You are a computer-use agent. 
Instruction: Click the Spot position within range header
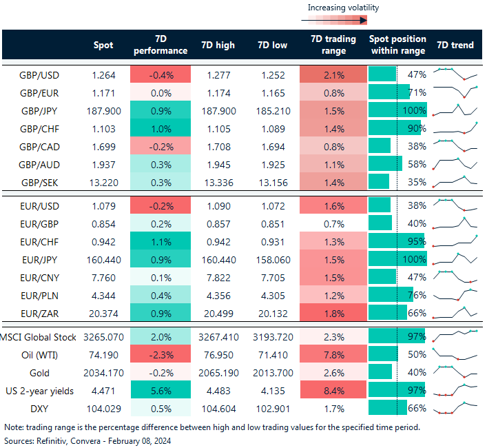tap(397, 45)
